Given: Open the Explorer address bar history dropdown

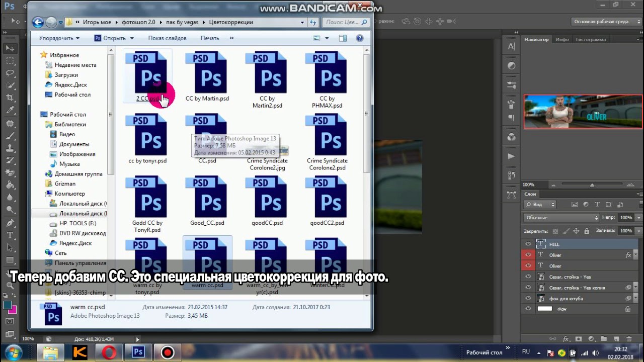Looking at the screenshot, I should coord(302,22).
